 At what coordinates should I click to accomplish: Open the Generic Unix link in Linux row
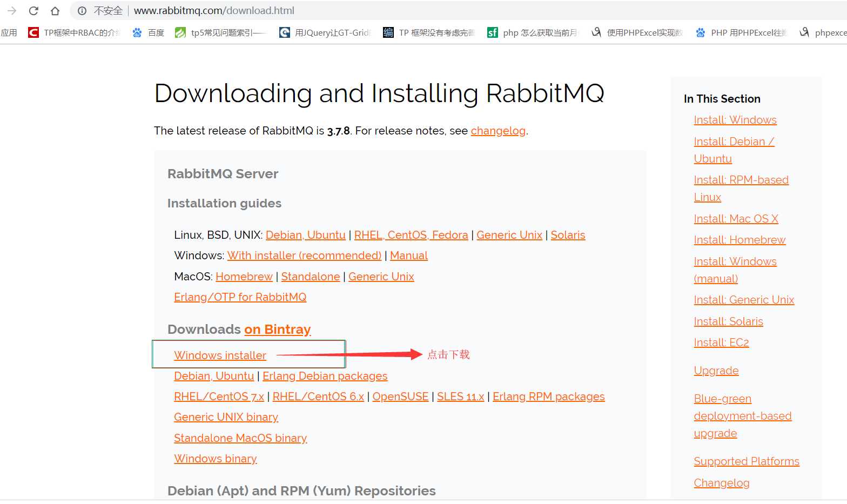509,235
